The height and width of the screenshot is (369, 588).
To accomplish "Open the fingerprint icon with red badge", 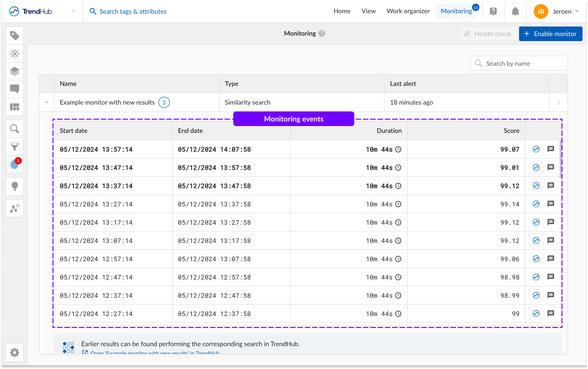I will pos(15,165).
